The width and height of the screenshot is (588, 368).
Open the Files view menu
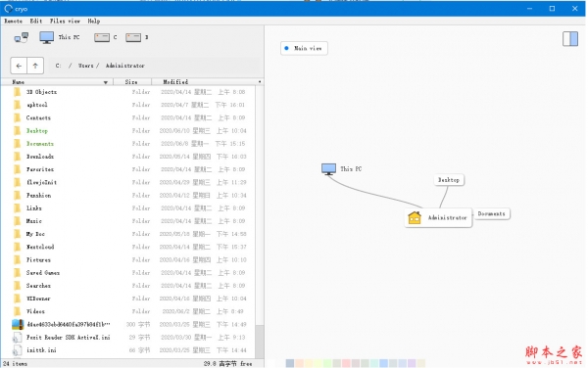(x=65, y=21)
